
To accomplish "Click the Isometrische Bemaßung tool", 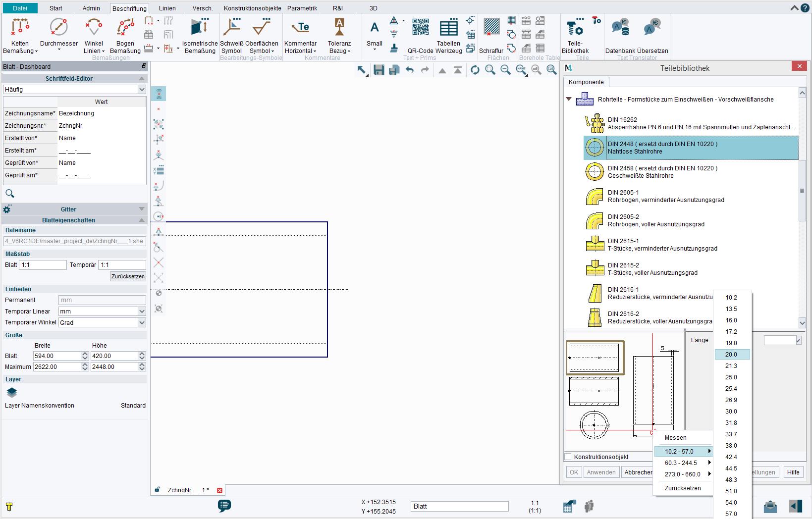I will pyautogui.click(x=200, y=28).
